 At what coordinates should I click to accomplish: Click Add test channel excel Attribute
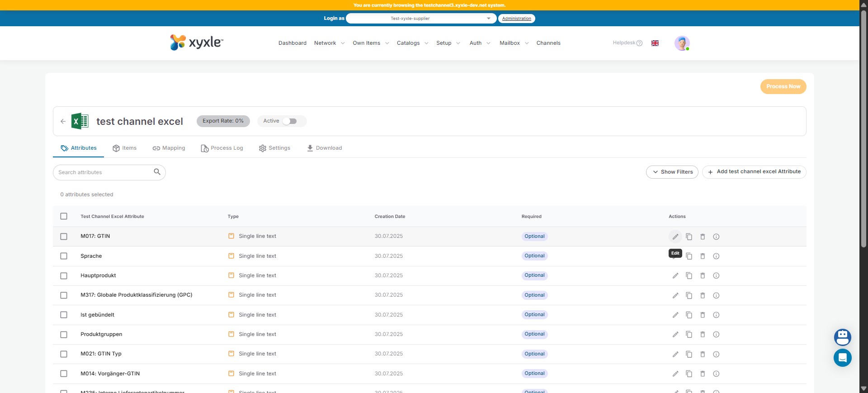(x=754, y=172)
